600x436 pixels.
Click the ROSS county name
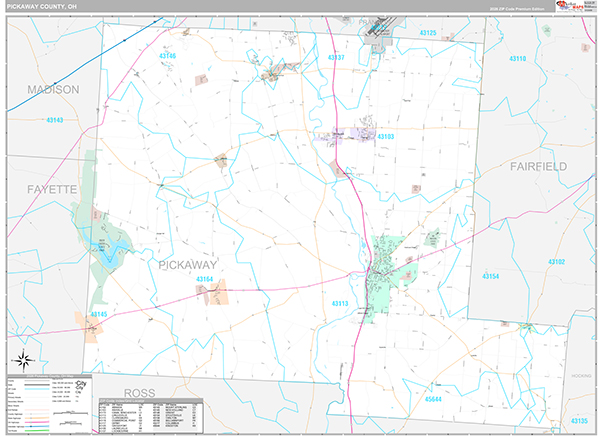click(x=140, y=393)
